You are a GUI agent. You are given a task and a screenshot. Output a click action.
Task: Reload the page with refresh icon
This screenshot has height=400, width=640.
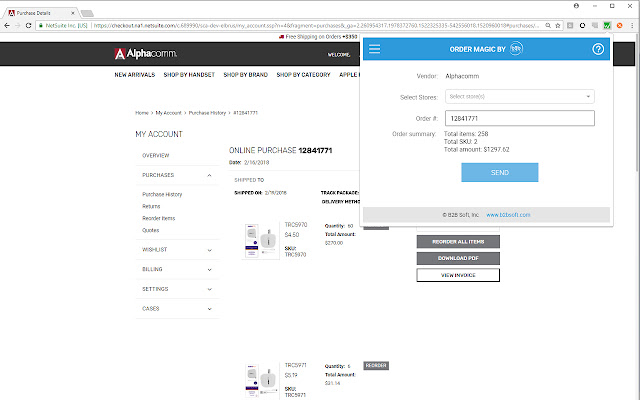pyautogui.click(x=28, y=25)
